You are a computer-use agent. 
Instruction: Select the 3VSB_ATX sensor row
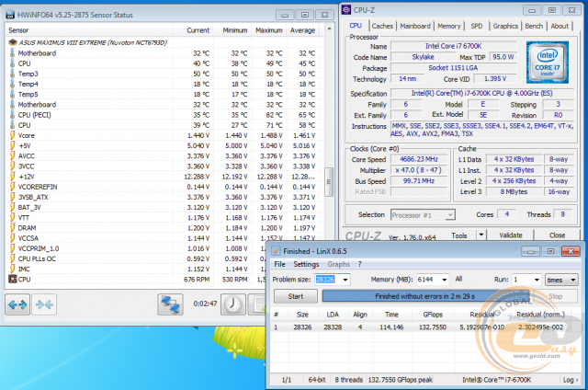tap(164, 197)
